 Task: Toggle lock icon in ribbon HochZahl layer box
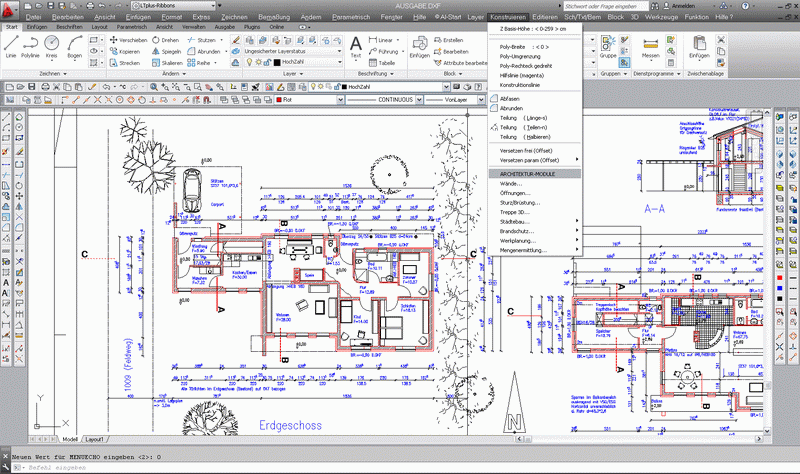click(x=266, y=62)
